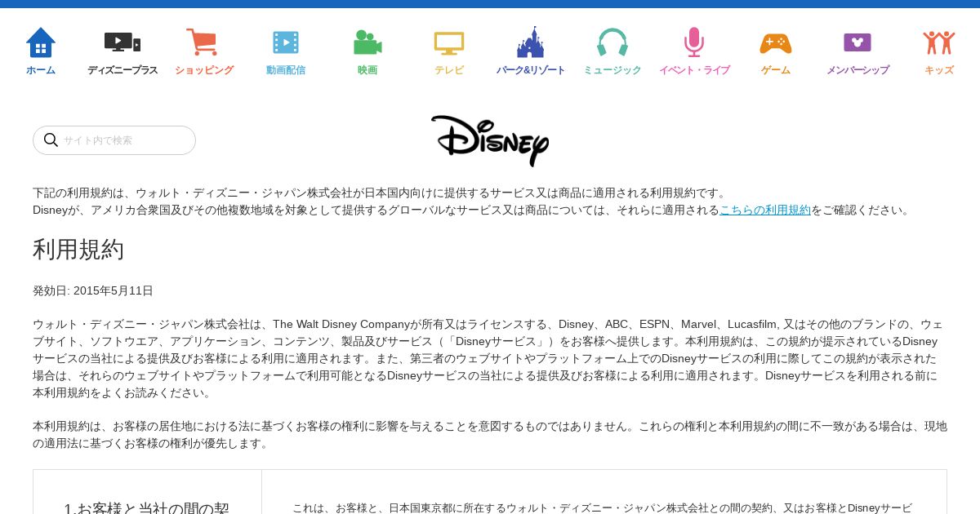Click the 利用規約 page heading
The image size is (980, 514).
pyautogui.click(x=78, y=249)
